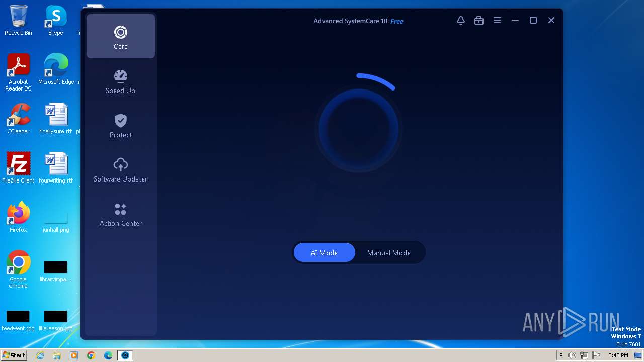Launch Chrome from the taskbar

[x=91, y=355]
